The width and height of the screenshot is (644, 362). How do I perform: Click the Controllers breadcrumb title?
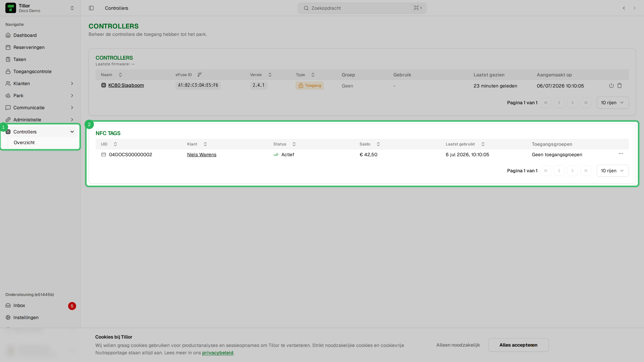117,8
